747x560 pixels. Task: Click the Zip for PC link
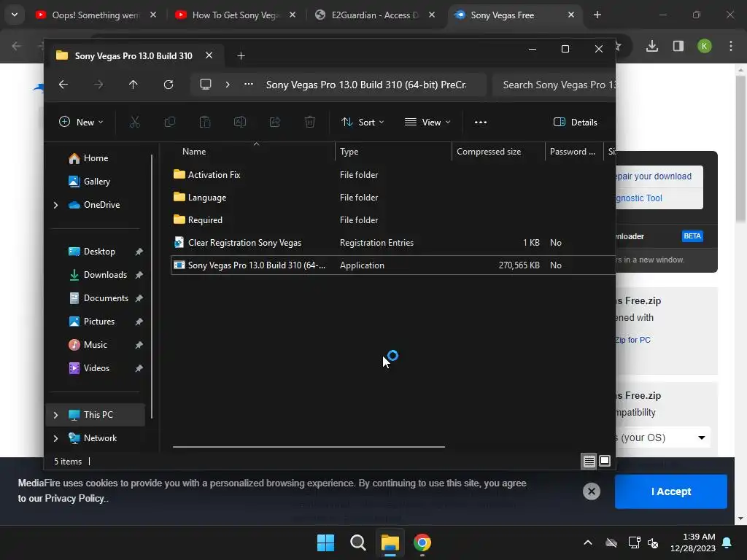[x=632, y=340]
